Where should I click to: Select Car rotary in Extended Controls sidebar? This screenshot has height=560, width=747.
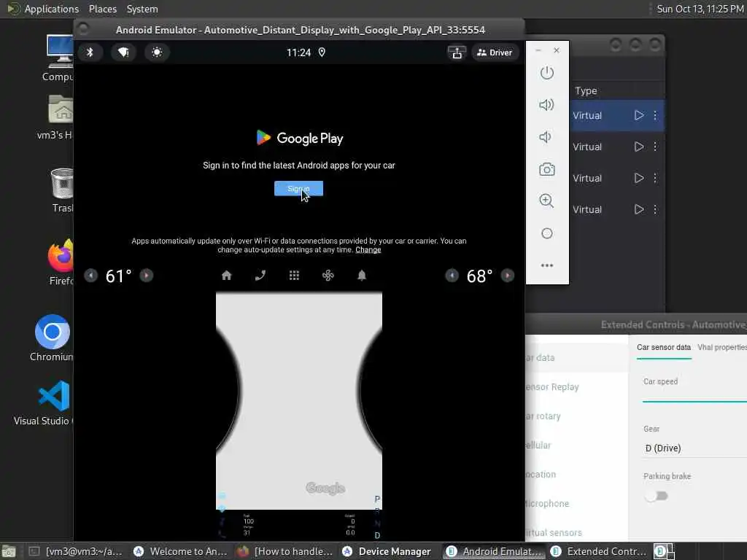(576, 416)
